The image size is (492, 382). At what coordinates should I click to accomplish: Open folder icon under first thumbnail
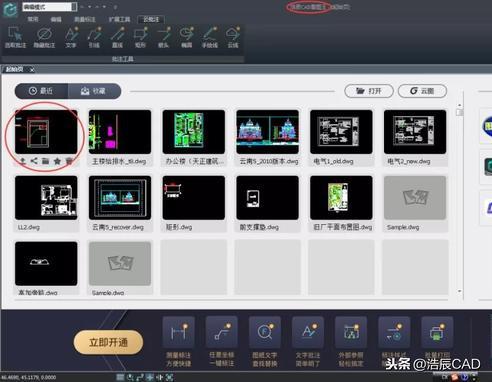pyautogui.click(x=45, y=161)
